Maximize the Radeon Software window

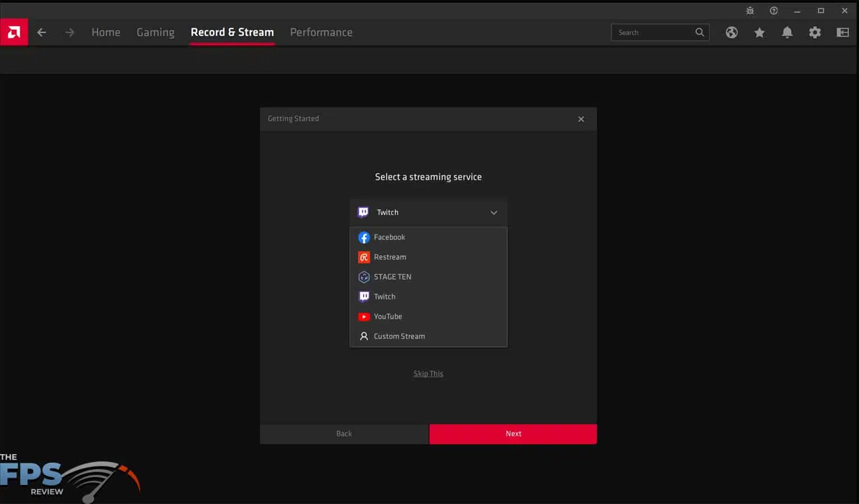point(821,11)
